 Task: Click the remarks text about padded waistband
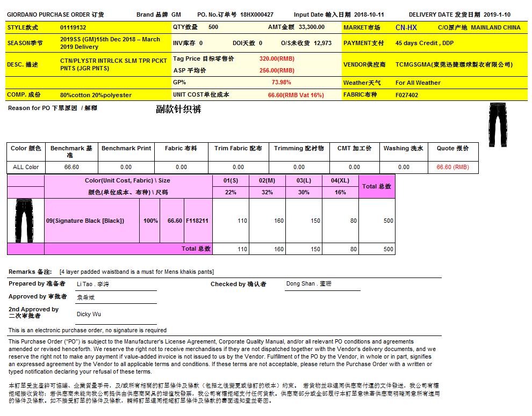[136, 272]
